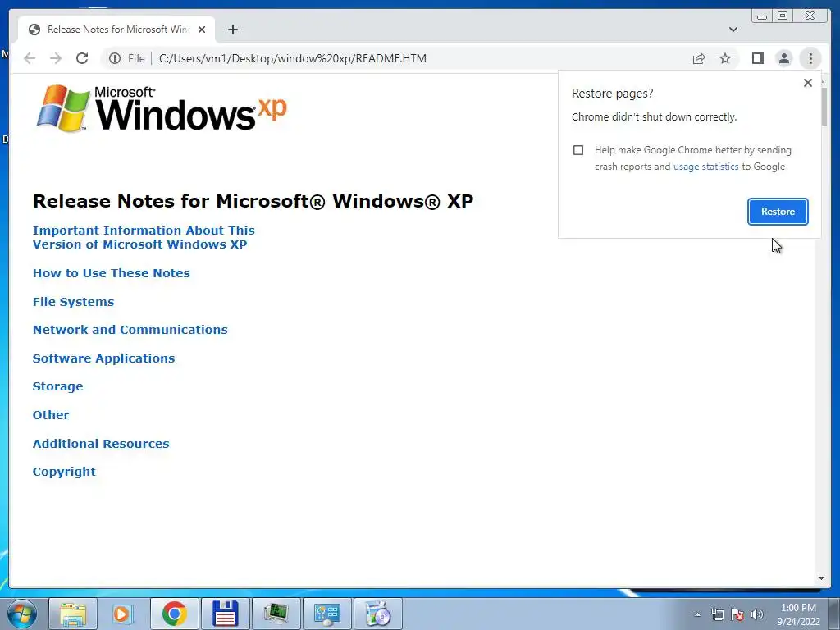840x630 pixels.
Task: Open the Windows Start button
Action: point(21,614)
